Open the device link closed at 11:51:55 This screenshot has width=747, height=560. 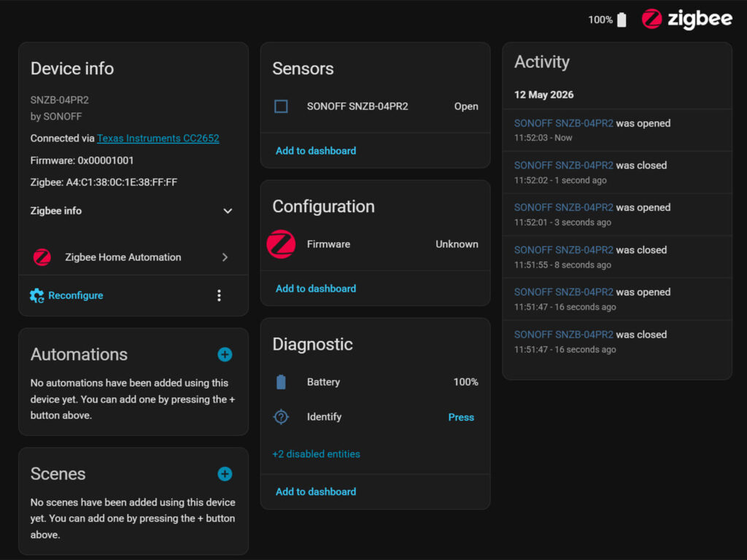click(564, 250)
